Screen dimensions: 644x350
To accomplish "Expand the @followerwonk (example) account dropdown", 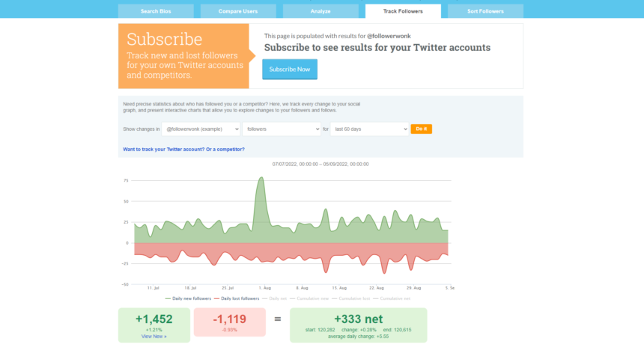I will point(201,129).
